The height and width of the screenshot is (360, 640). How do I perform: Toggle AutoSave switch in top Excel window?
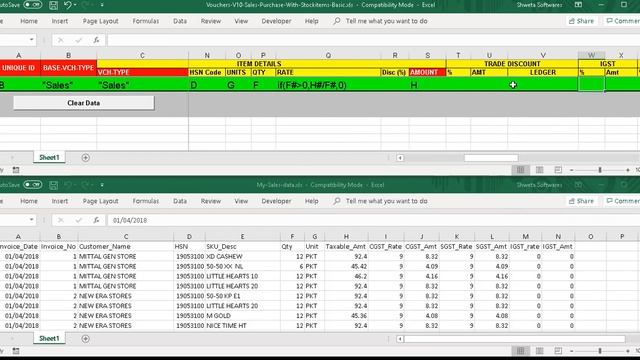click(x=33, y=5)
